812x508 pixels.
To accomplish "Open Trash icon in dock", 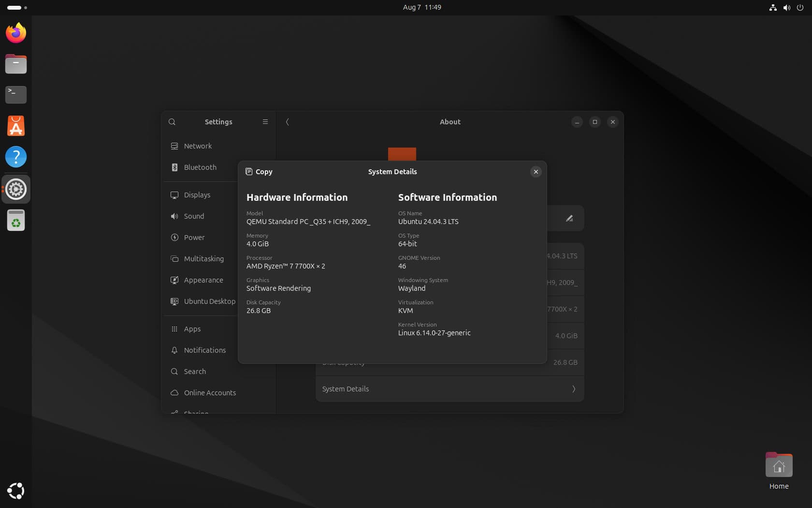I will coord(16,221).
